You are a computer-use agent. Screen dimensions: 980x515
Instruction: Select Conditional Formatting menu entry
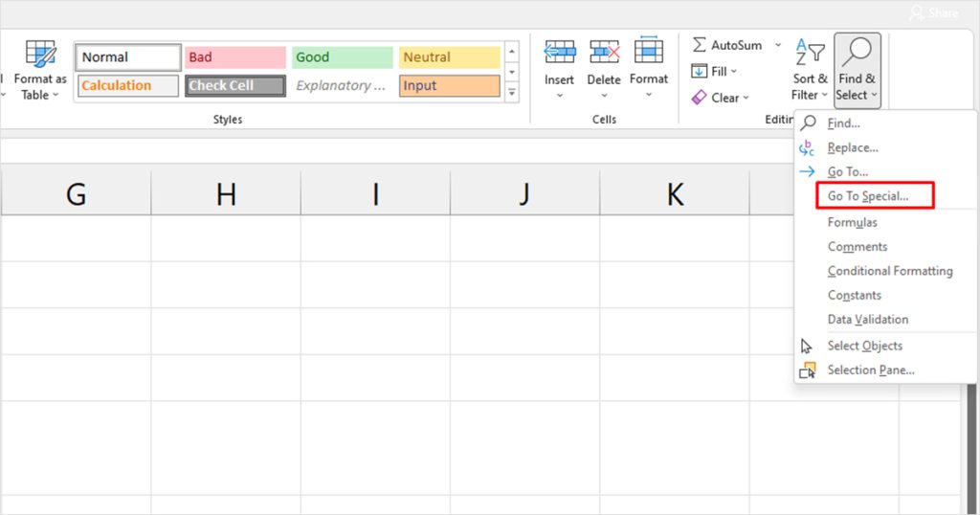(890, 271)
